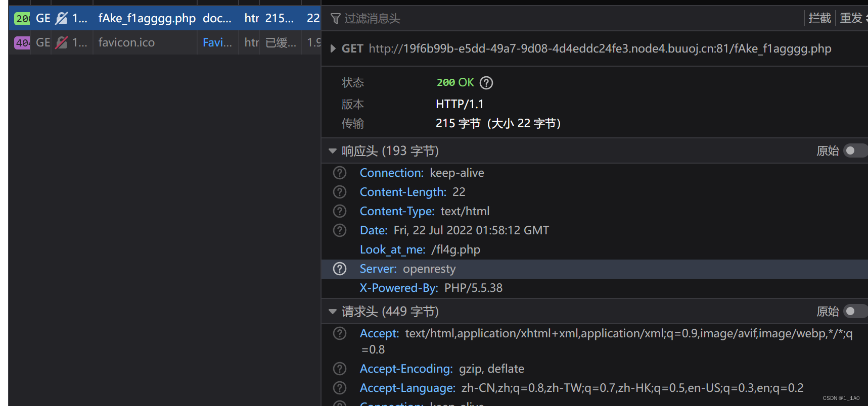868x406 pixels.
Task: Click the help icon next to Content-Type header
Action: (x=340, y=211)
